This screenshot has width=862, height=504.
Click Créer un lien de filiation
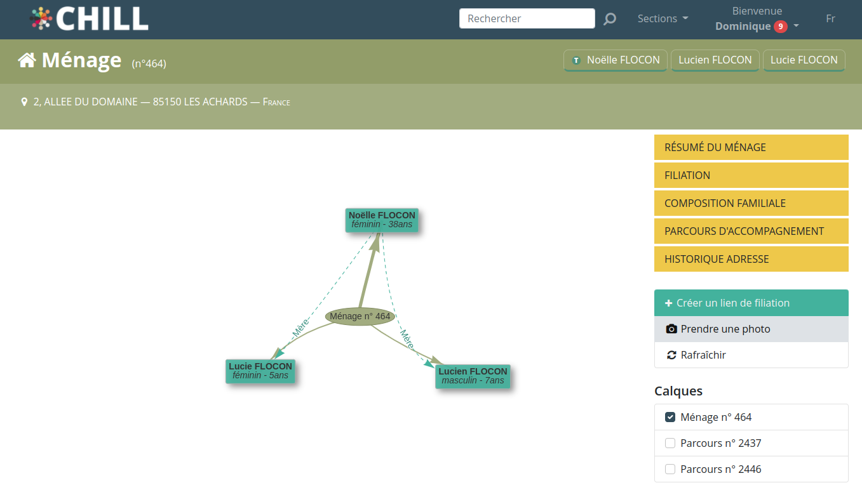click(x=751, y=303)
